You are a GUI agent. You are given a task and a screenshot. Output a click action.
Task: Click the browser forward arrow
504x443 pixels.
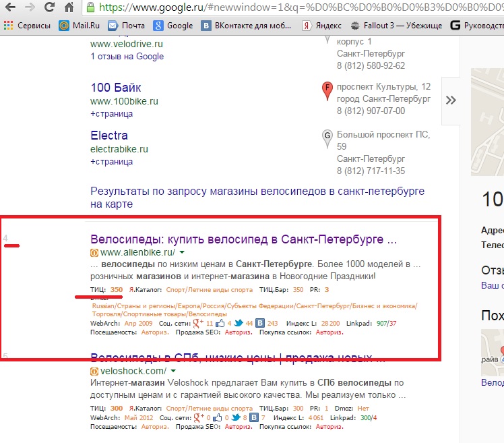[30, 7]
